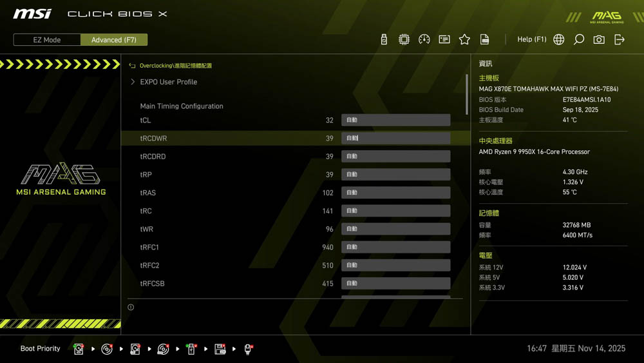Open the M-Flash USB drive icon
The width and height of the screenshot is (644, 363).
click(384, 39)
